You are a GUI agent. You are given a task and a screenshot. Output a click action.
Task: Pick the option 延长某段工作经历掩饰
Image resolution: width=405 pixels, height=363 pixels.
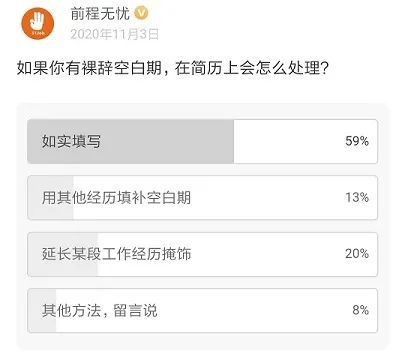pyautogui.click(x=202, y=254)
